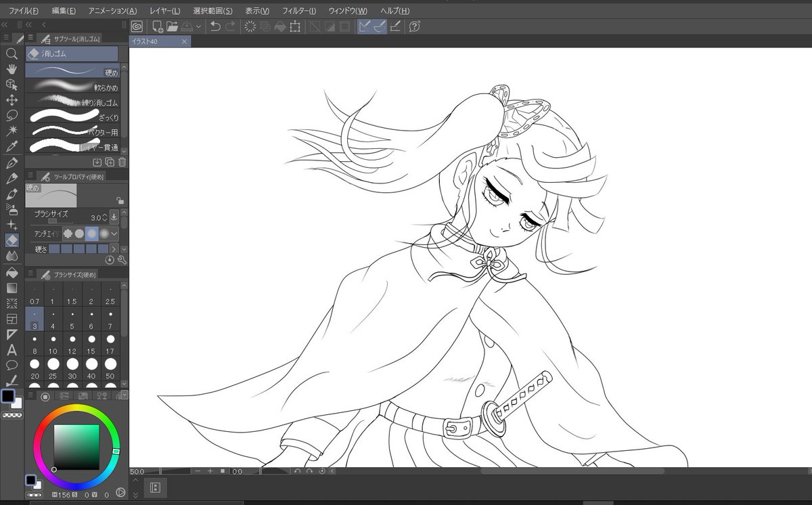The width and height of the screenshot is (812, 505).
Task: Select the Balloon speech bubble tool
Action: (x=12, y=366)
